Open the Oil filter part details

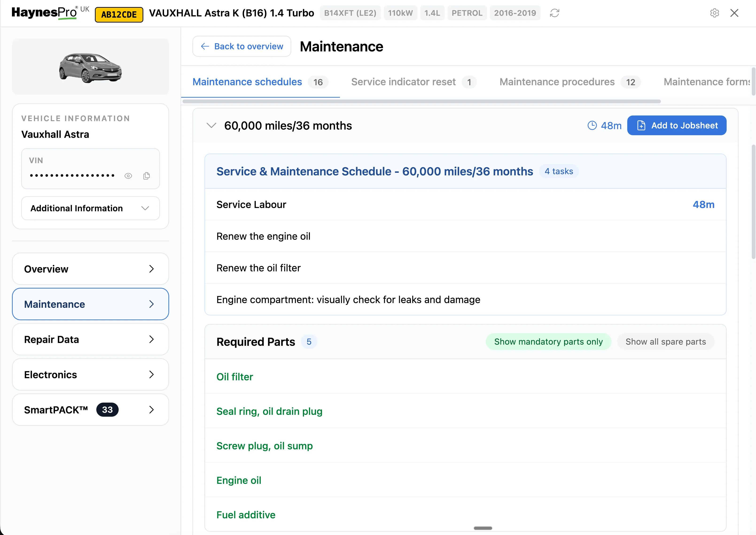coord(235,377)
